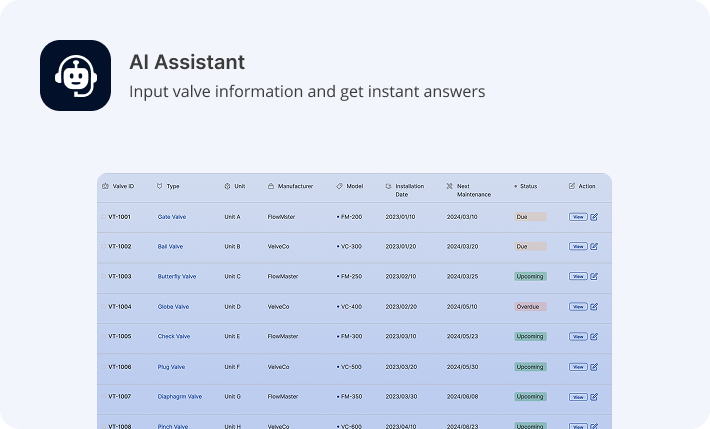Click the Manufacturer column header
Screen dimensions: 710x429
point(294,186)
